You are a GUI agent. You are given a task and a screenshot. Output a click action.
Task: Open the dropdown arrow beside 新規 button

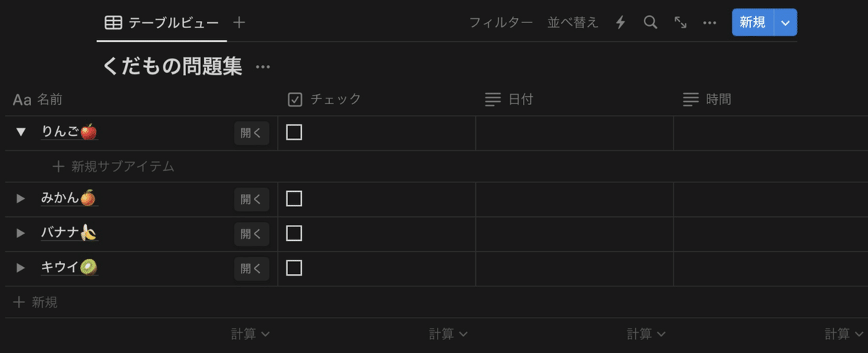tap(786, 22)
